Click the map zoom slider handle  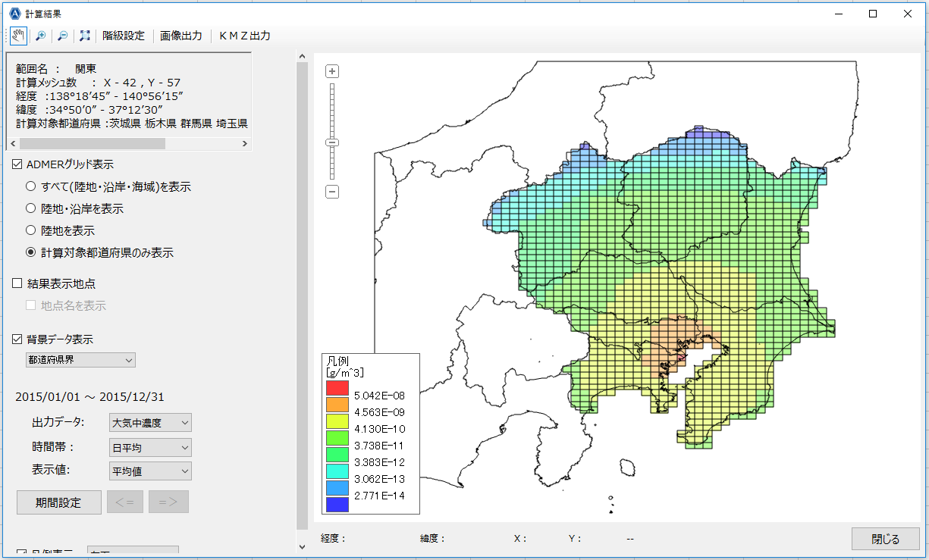pos(332,142)
